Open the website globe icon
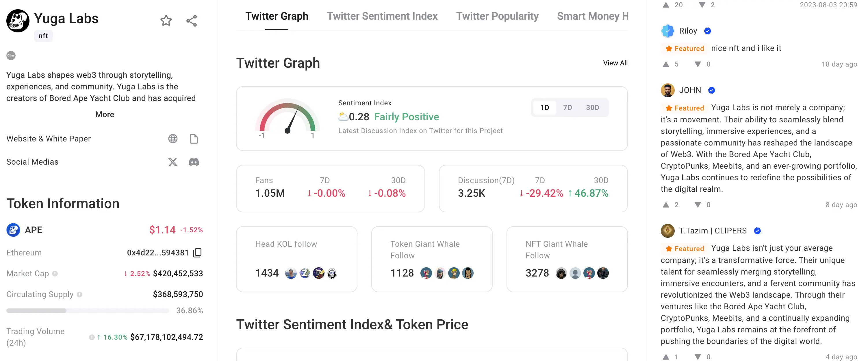 [x=173, y=139]
